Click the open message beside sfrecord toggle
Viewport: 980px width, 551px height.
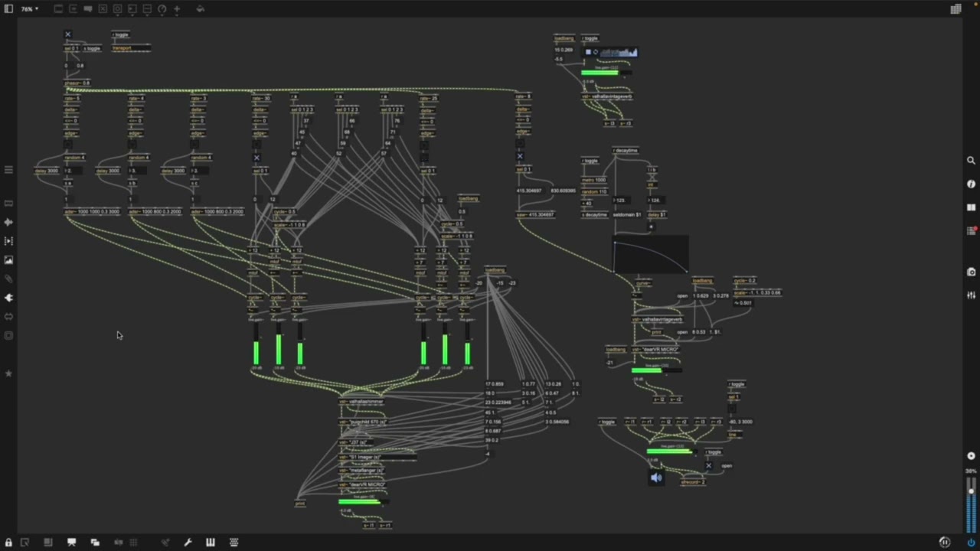(727, 465)
